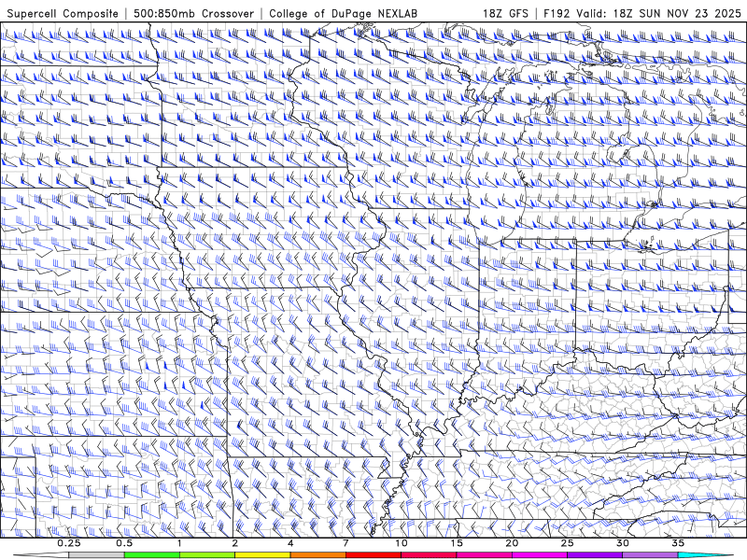Image resolution: width=747 pixels, height=560 pixels.
Task: Click the legend value 30
Action: click(x=622, y=543)
